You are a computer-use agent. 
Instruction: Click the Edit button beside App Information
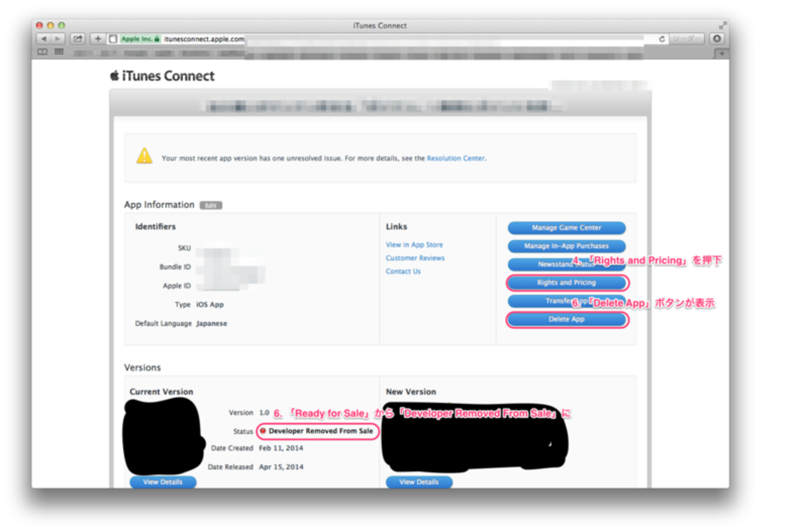click(x=211, y=205)
